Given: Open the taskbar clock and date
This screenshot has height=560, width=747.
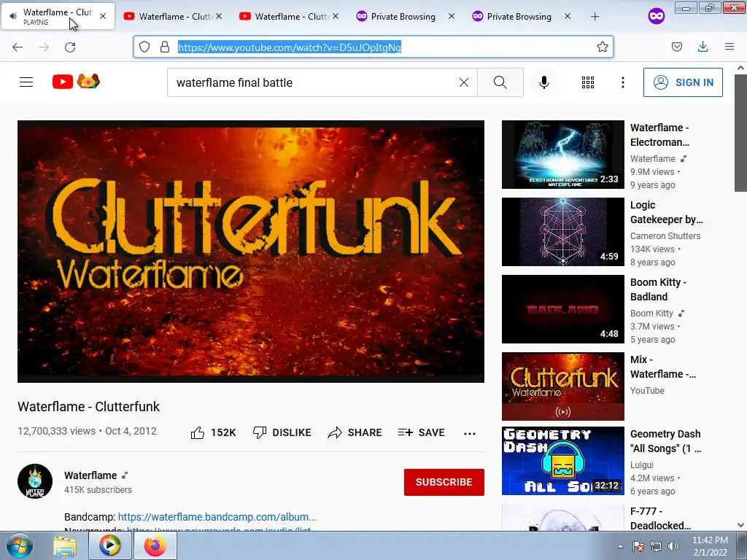Looking at the screenshot, I should pos(710,546).
